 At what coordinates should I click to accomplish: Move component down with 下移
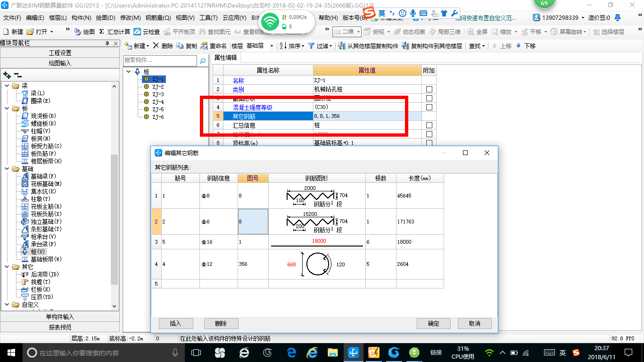click(526, 46)
